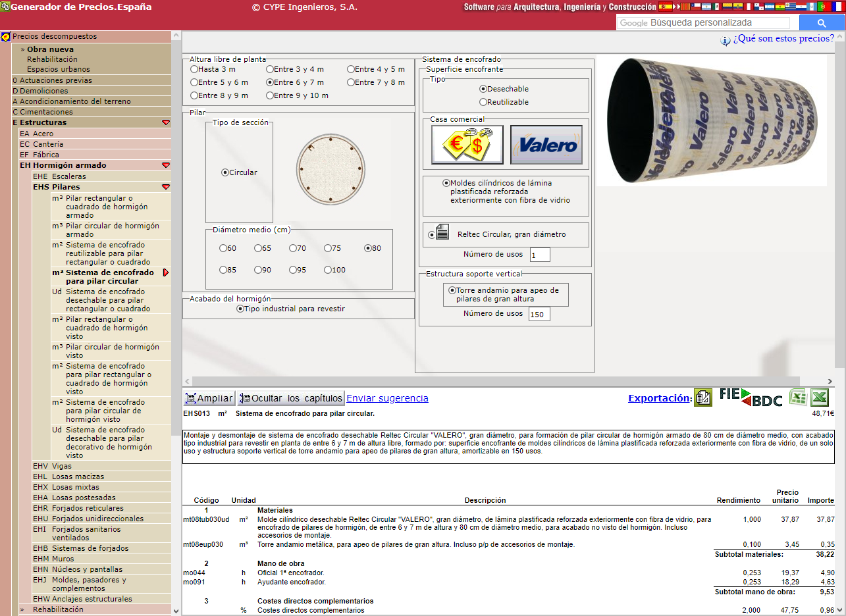
Task: Switch to the Catalan striped flag
Action: (685, 7)
